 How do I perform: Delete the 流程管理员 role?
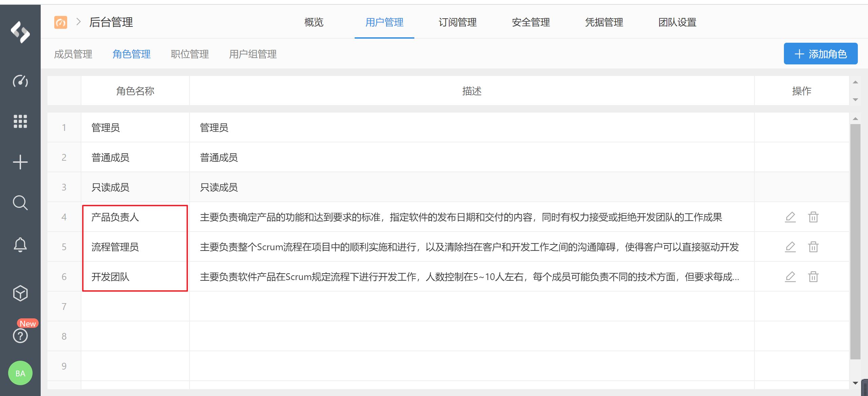pos(813,247)
